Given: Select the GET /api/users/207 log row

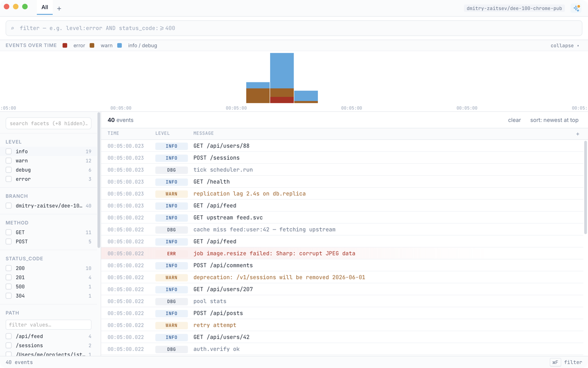Looking at the screenshot, I should (342, 289).
